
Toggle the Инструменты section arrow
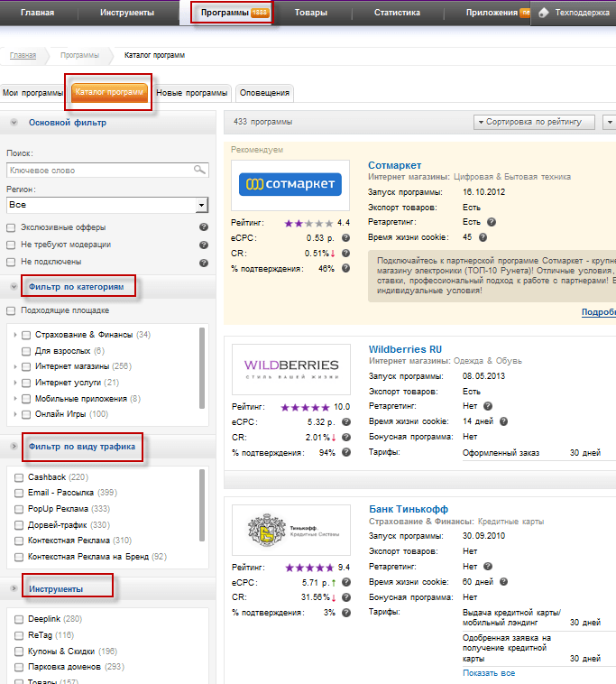tap(14, 588)
